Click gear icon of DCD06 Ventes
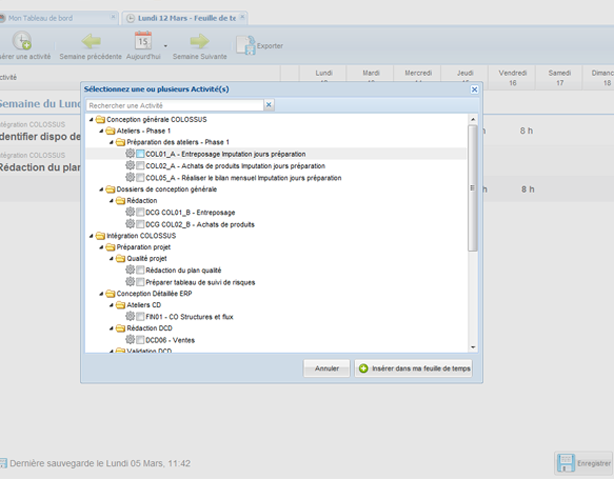Screen dimensions: 614x479 tap(130, 340)
